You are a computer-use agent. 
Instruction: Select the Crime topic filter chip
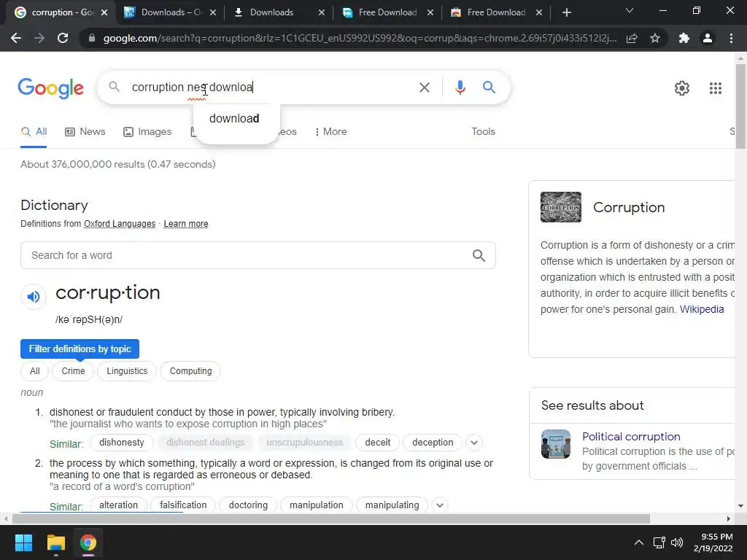coord(73,371)
